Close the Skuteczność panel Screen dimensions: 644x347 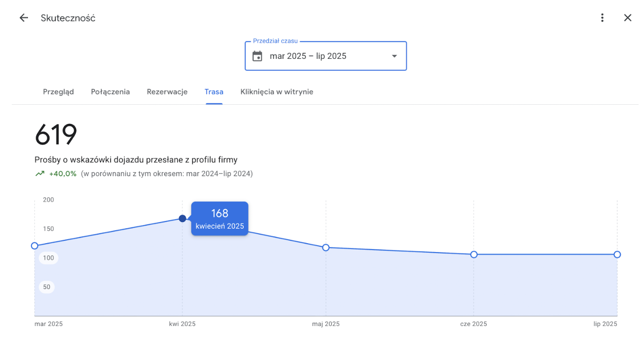[627, 18]
